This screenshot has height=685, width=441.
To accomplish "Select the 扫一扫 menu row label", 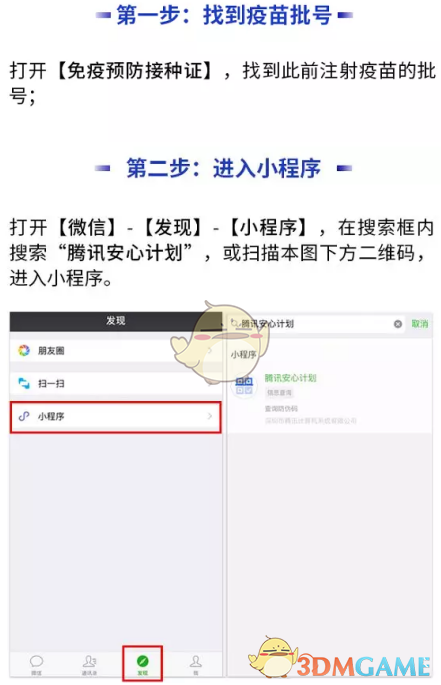I will pyautogui.click(x=51, y=384).
